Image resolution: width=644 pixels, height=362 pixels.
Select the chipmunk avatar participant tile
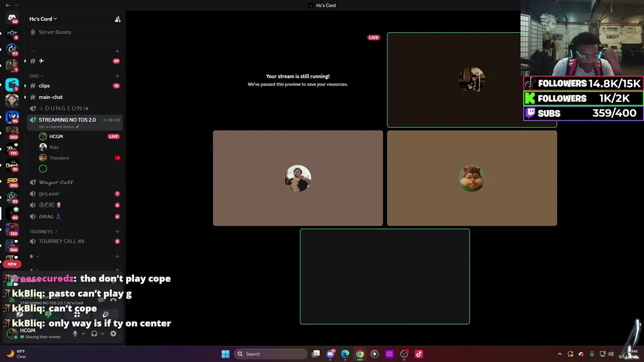472,178
